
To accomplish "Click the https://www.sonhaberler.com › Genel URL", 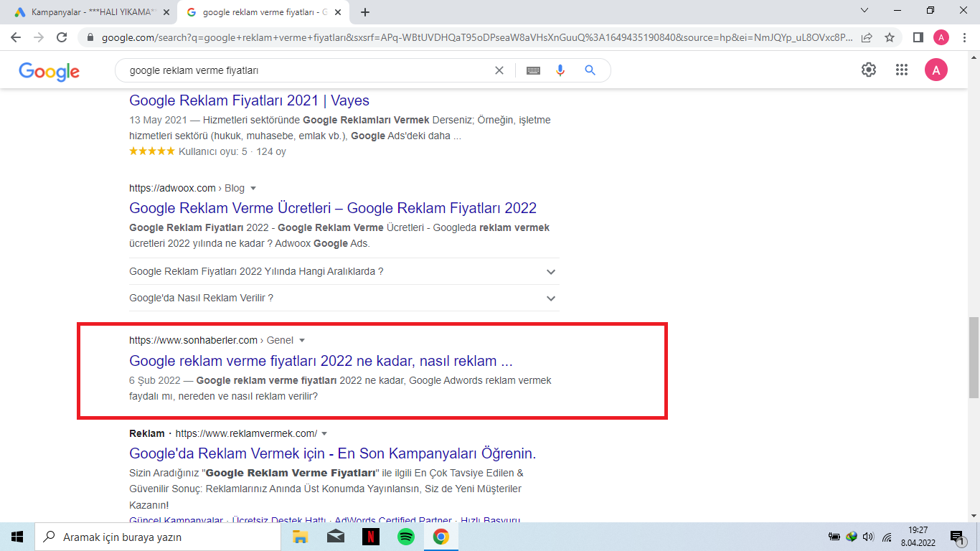I will [211, 341].
